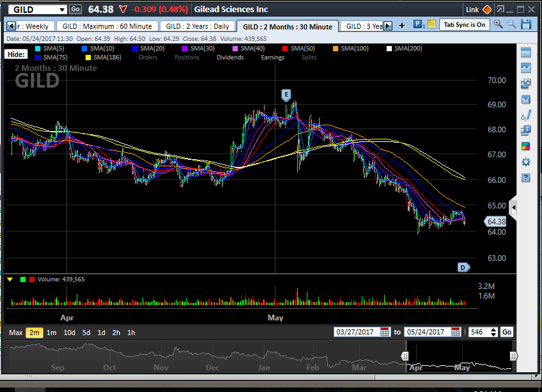Open start date calendar icon
This screenshot has width=542, height=392.
(x=384, y=332)
